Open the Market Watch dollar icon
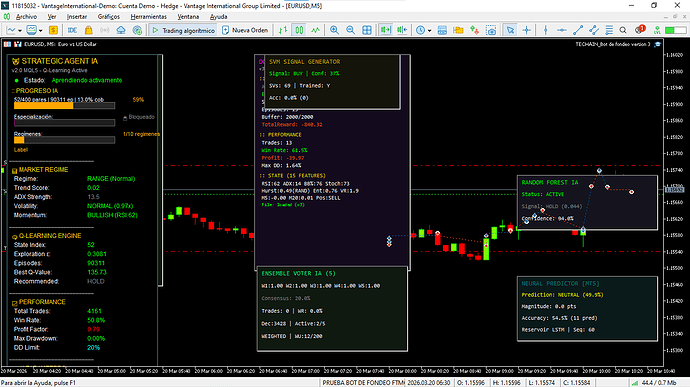The height and width of the screenshot is (387, 690). (53, 30)
